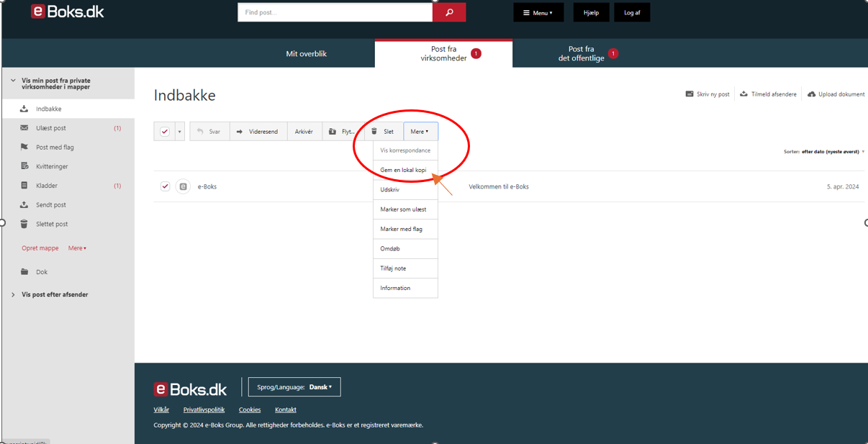
Task: Click the e-Boks sender name
Action: coord(207,186)
